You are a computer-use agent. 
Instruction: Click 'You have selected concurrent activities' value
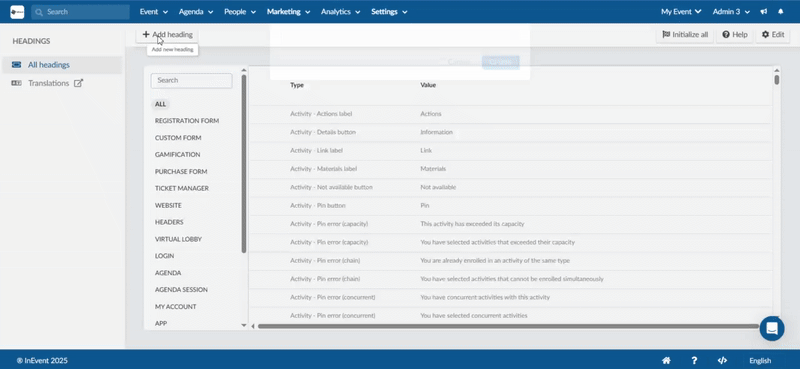(473, 316)
